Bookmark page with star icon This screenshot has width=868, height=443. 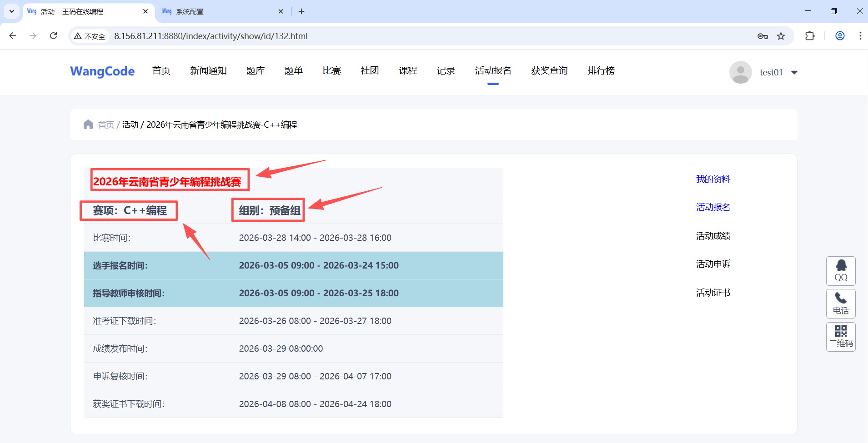click(x=781, y=36)
